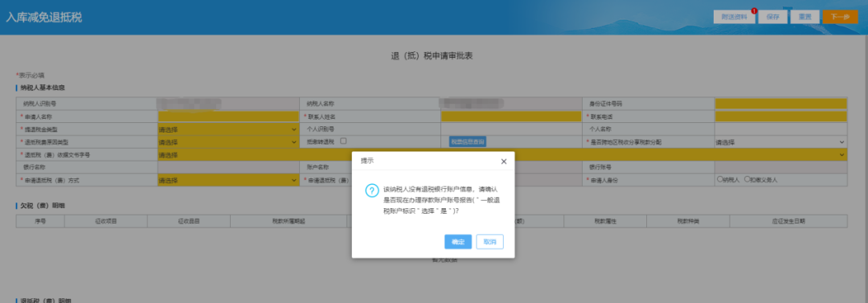The width and height of the screenshot is (868, 303).
Task: Focus the 身份证件号码 input field
Action: click(780, 104)
